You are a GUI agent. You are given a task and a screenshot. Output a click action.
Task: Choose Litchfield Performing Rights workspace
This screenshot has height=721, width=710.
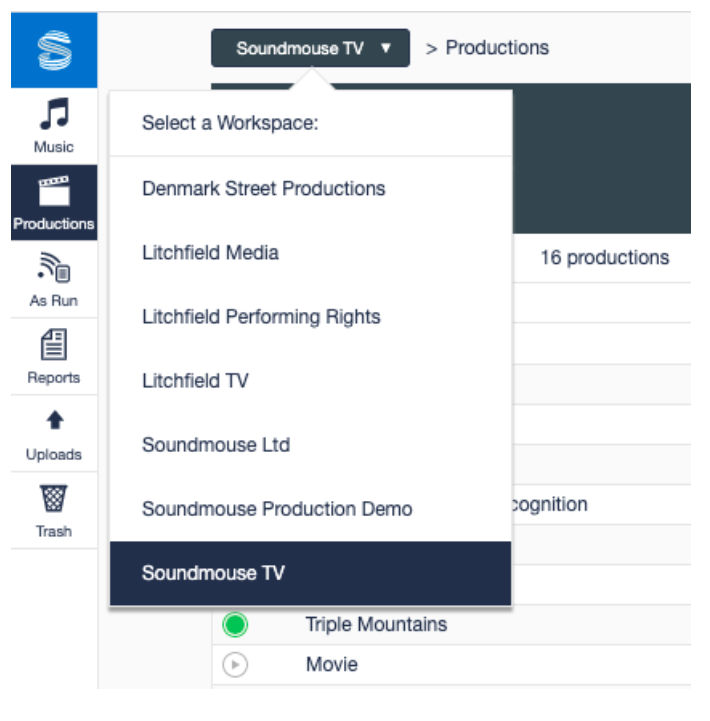tap(310, 316)
